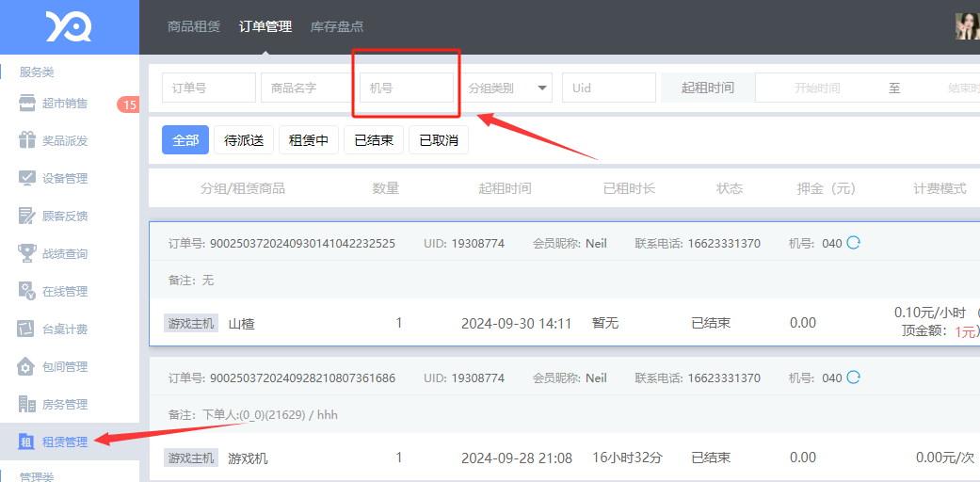Viewport: 980px width, 482px height.
Task: Open 在线管理 icon
Action: [27, 291]
